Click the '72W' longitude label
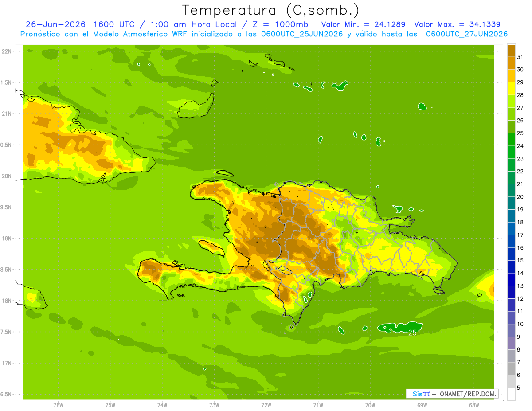 pos(266,405)
